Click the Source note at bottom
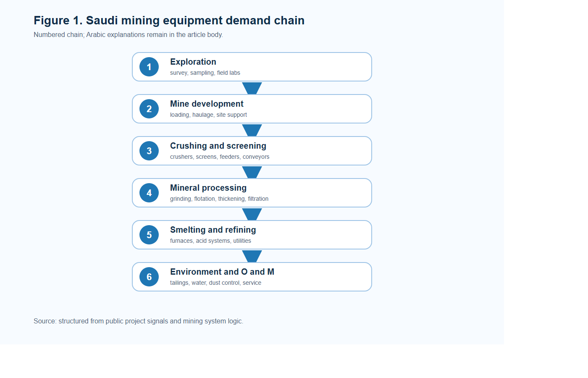The image size is (588, 378). [x=138, y=321]
